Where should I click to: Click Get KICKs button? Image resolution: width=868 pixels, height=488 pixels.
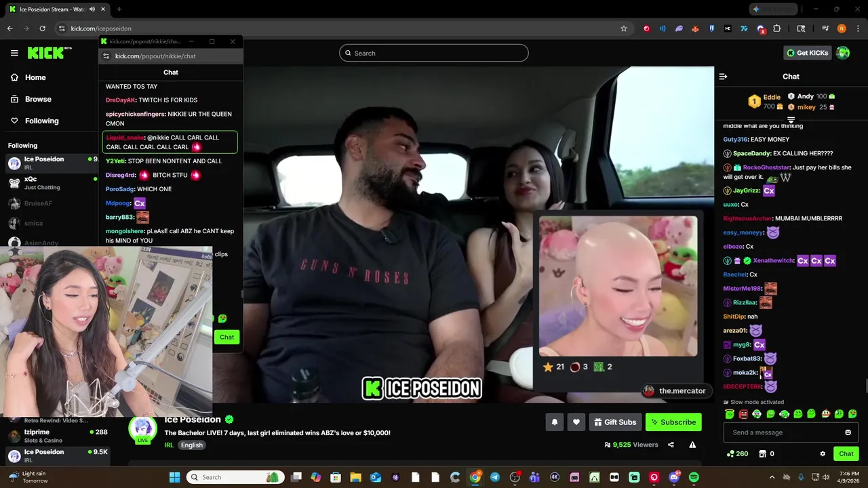(807, 53)
